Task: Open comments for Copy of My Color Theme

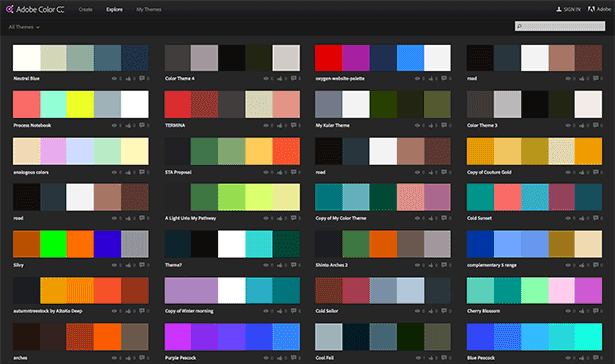Action: 444,218
